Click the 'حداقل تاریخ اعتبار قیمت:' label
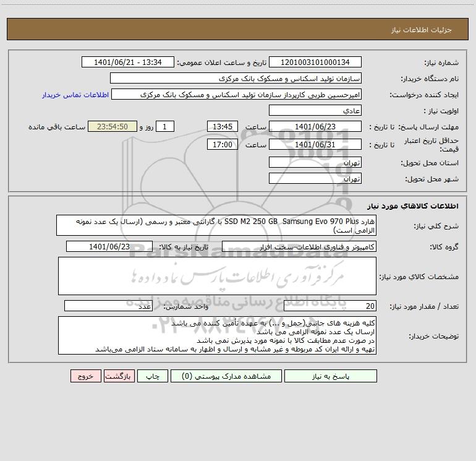The image size is (476, 461). point(431,145)
